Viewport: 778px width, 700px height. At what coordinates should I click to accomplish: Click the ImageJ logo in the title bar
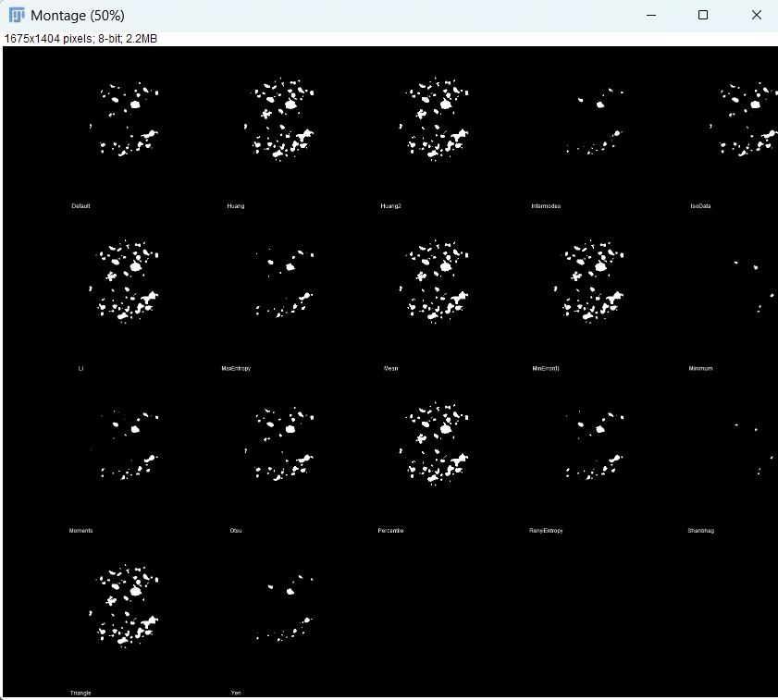(16, 15)
